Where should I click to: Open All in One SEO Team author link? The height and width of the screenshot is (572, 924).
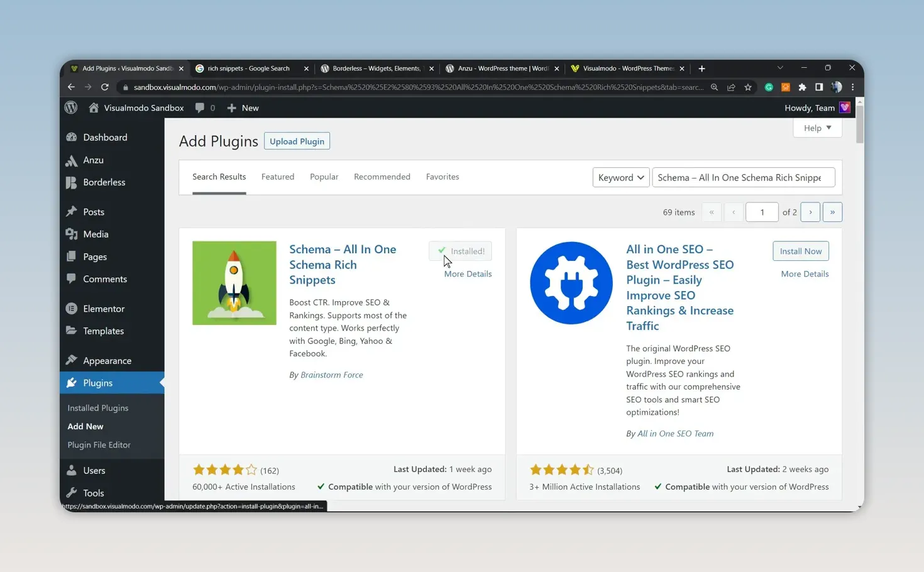675,433
